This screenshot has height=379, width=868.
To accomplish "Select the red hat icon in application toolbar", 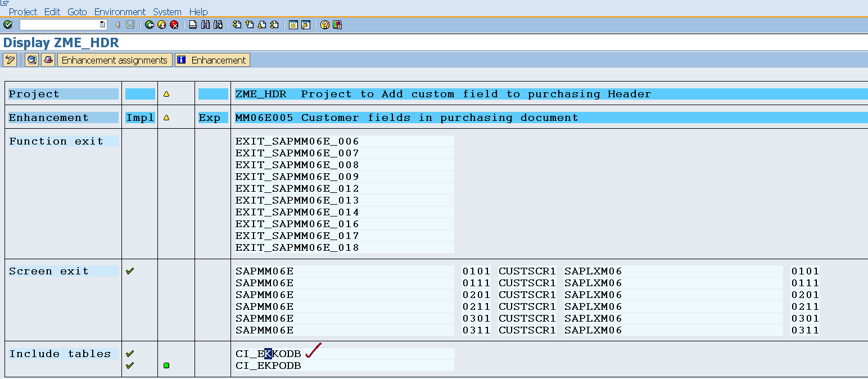I will point(48,60).
